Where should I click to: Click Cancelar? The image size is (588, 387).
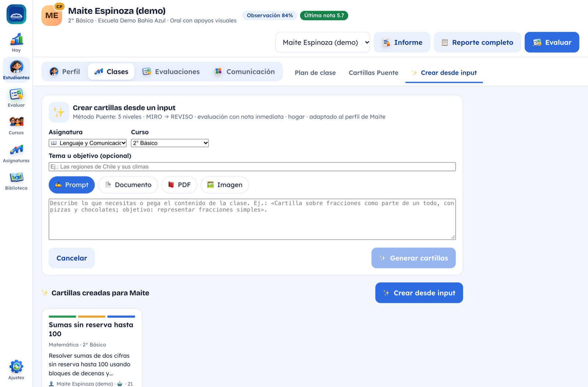(72, 258)
